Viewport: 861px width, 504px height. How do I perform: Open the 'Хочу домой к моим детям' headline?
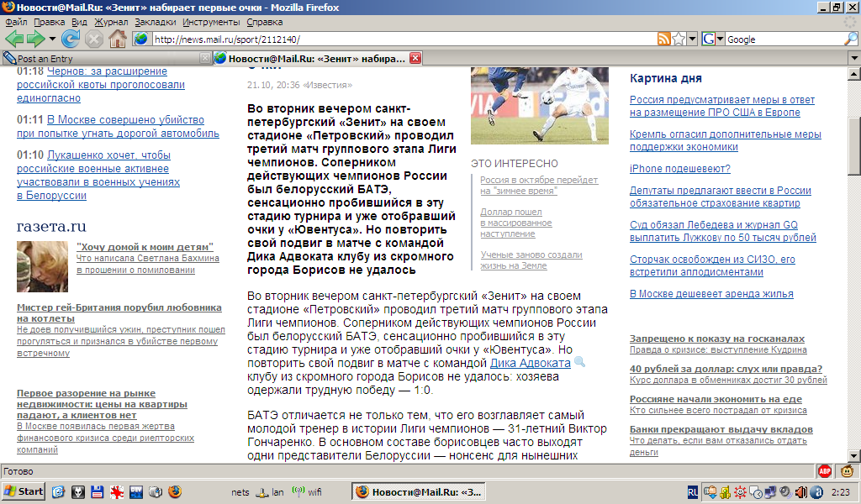[x=145, y=247]
